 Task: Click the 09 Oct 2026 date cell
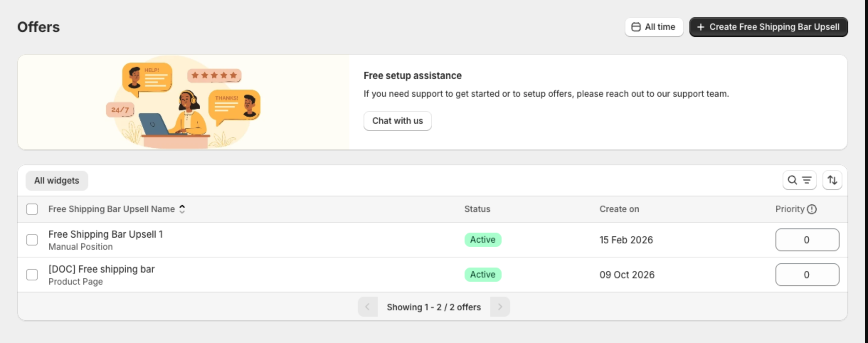coord(627,275)
